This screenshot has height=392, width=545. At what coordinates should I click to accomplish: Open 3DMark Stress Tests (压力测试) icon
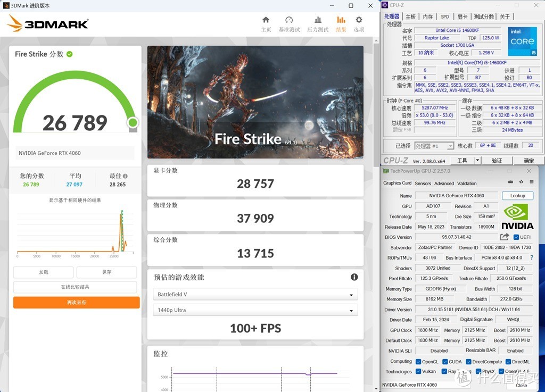[318, 20]
